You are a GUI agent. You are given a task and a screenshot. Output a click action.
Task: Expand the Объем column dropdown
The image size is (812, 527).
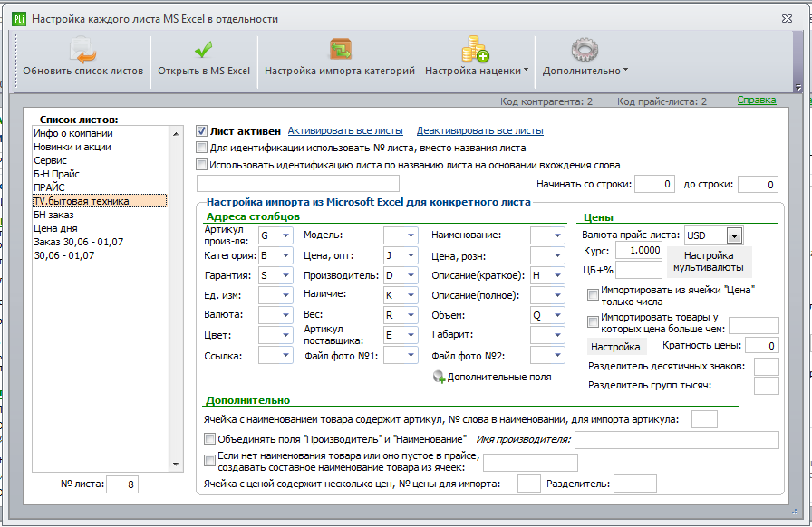pos(557,315)
